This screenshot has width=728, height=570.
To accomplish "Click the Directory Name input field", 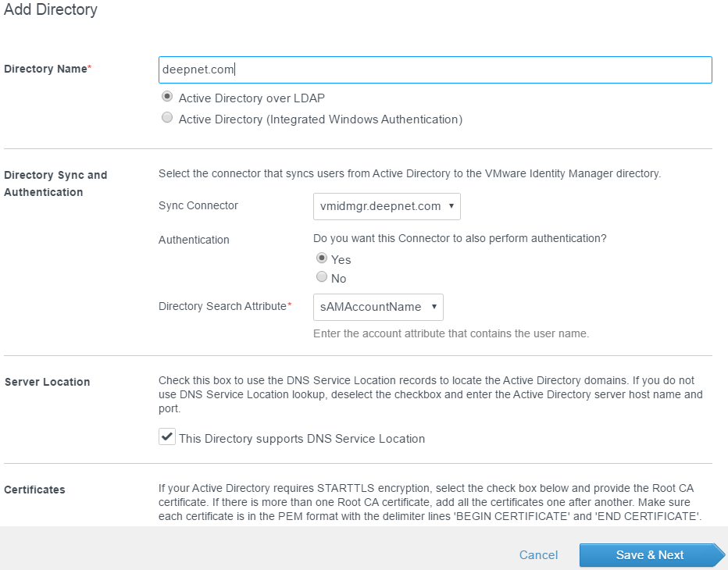I will point(434,69).
